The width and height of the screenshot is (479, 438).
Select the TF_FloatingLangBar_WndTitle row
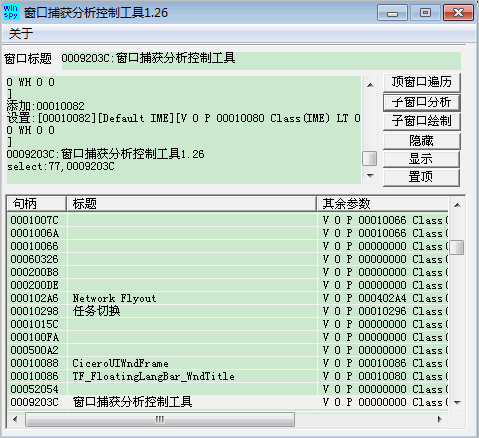tap(228, 376)
